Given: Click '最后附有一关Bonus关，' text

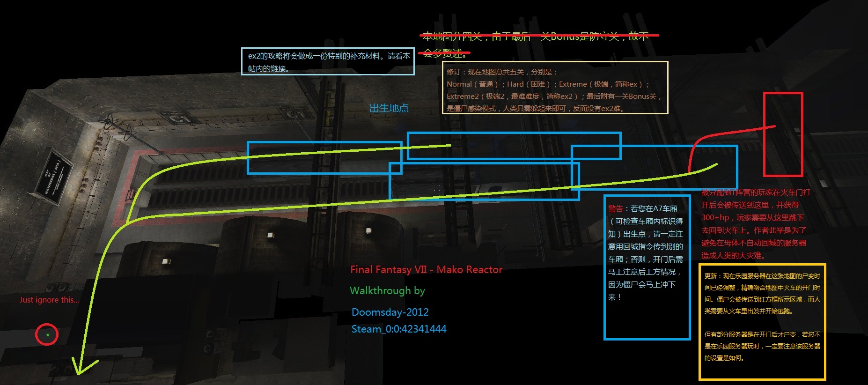Looking at the screenshot, I should (x=625, y=96).
